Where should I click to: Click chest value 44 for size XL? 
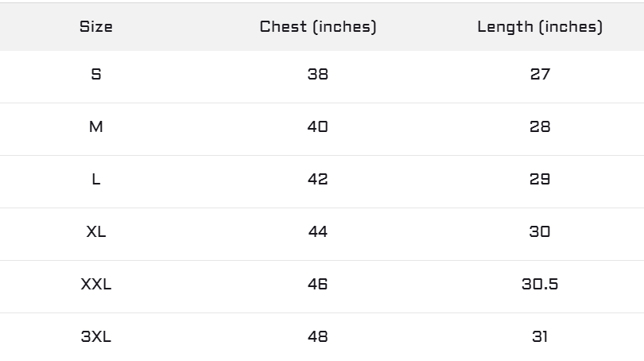(x=318, y=231)
